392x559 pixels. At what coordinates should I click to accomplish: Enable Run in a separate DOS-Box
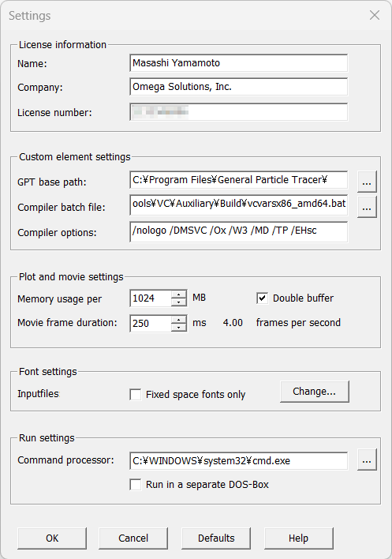pos(136,485)
